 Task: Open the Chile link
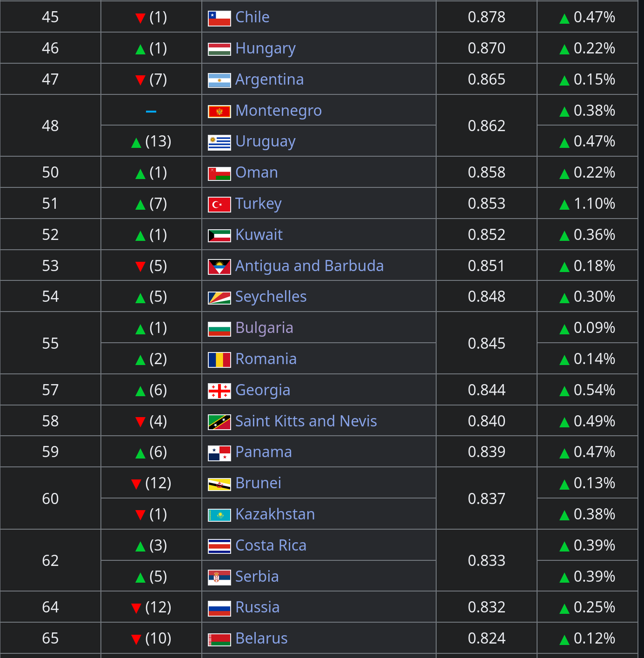(252, 17)
